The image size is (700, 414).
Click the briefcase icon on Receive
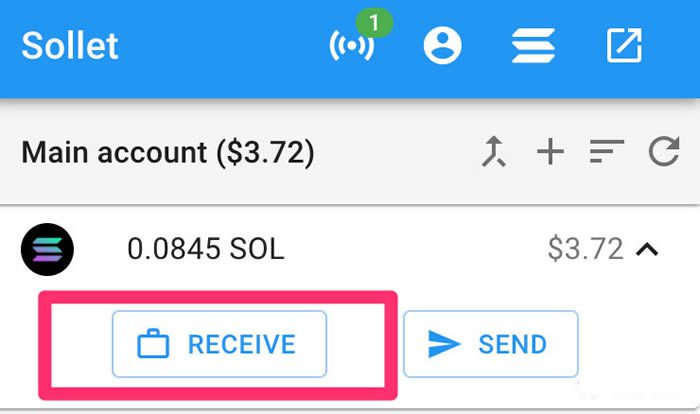pos(153,344)
